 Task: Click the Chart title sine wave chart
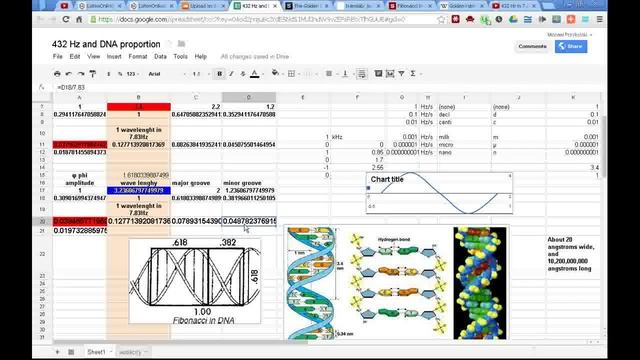click(x=439, y=193)
